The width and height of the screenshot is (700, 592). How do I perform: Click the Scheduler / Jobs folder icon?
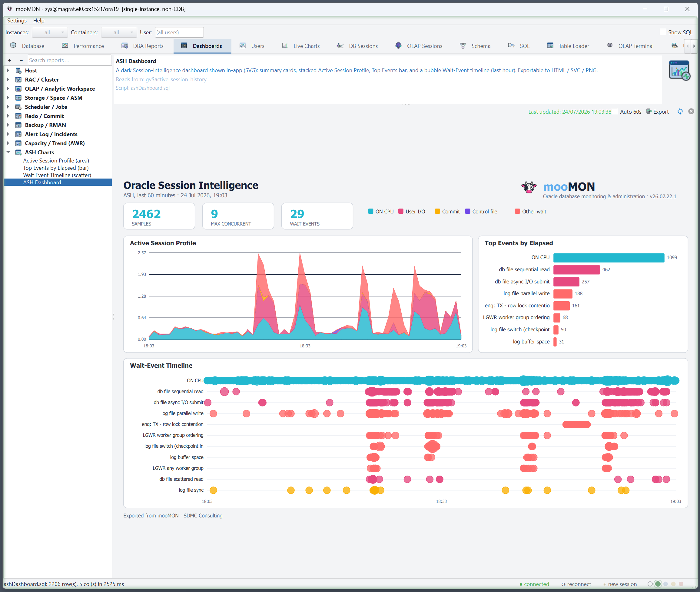pos(19,107)
